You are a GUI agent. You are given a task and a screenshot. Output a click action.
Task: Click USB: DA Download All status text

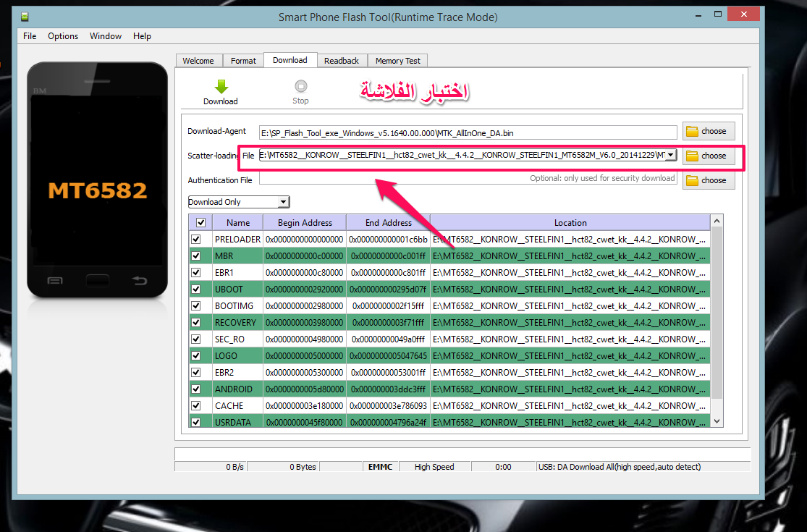(620, 467)
